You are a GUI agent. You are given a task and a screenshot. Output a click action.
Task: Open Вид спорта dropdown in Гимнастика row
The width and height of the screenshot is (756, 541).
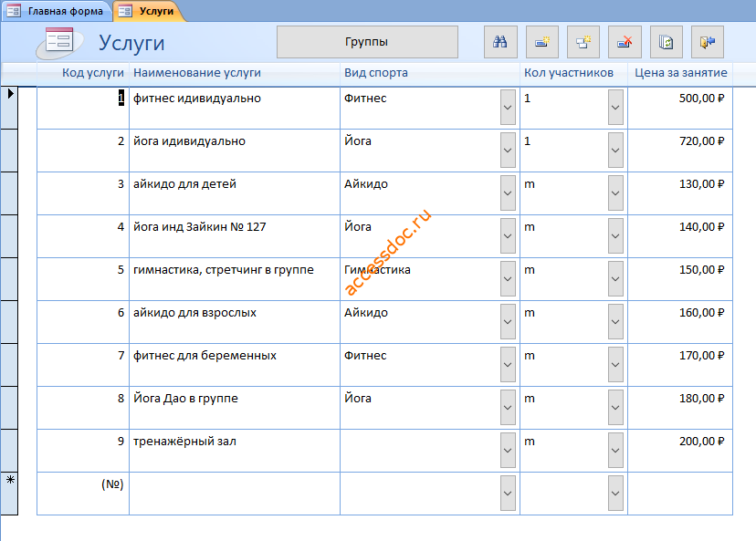[x=508, y=278]
